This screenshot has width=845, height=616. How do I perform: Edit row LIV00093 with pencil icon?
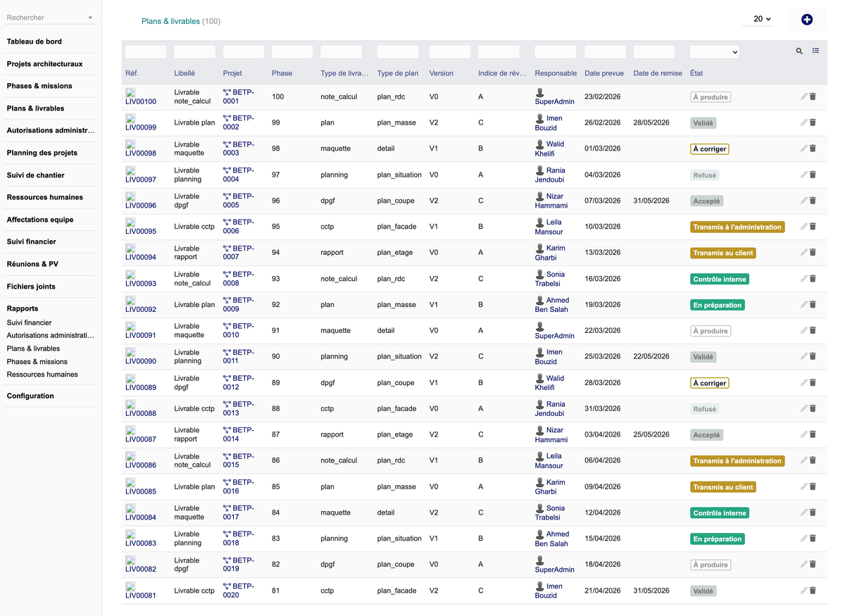click(803, 279)
